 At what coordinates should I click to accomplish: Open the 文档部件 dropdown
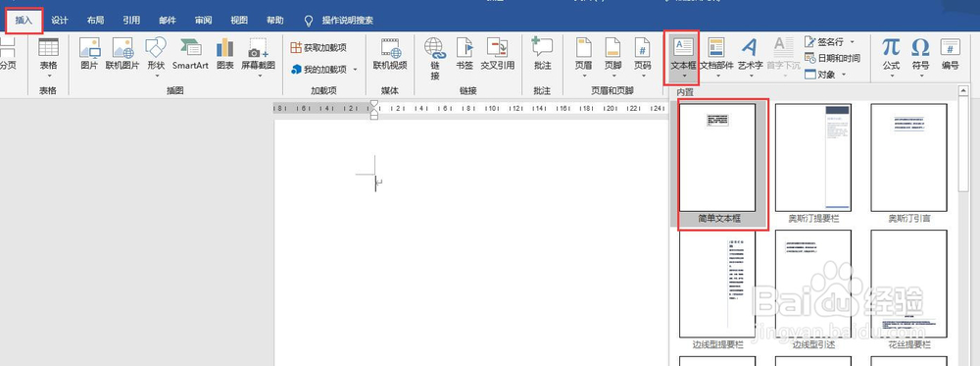716,58
